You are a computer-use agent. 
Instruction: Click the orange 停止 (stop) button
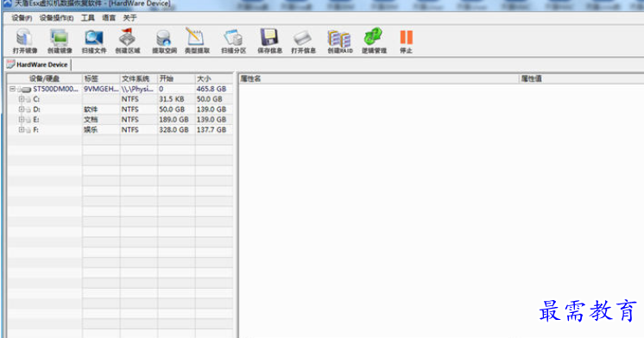[x=407, y=41]
